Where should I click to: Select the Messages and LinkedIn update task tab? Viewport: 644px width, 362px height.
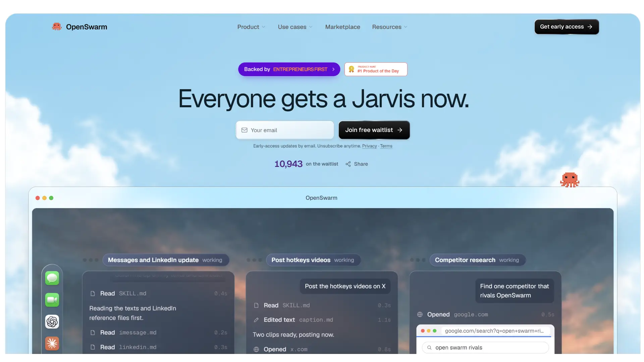[166, 260]
